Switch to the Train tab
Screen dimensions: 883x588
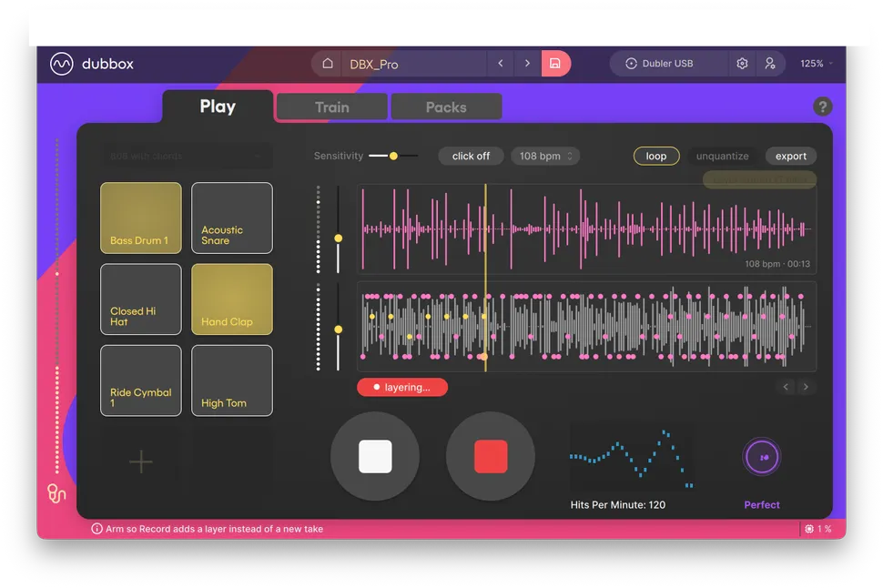tap(331, 107)
